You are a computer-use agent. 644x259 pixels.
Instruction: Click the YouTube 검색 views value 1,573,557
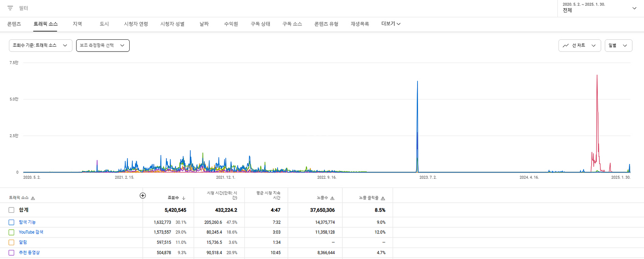click(x=162, y=232)
